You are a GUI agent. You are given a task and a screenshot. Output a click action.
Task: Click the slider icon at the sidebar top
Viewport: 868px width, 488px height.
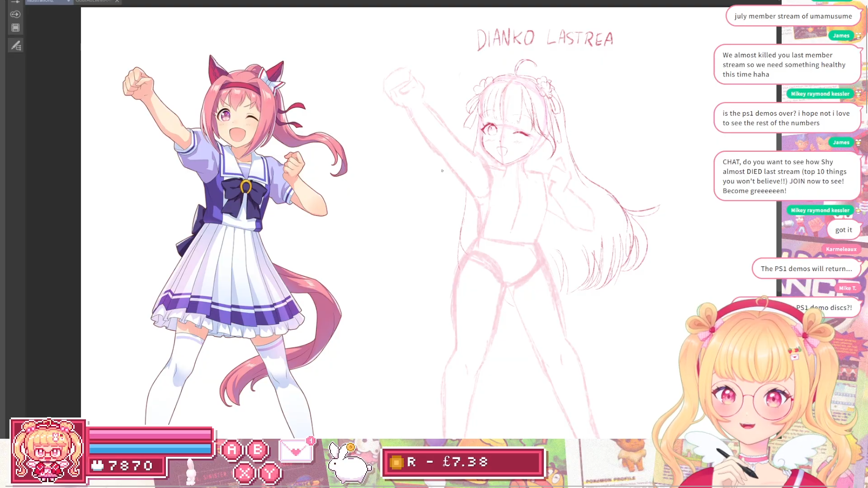[x=15, y=2]
